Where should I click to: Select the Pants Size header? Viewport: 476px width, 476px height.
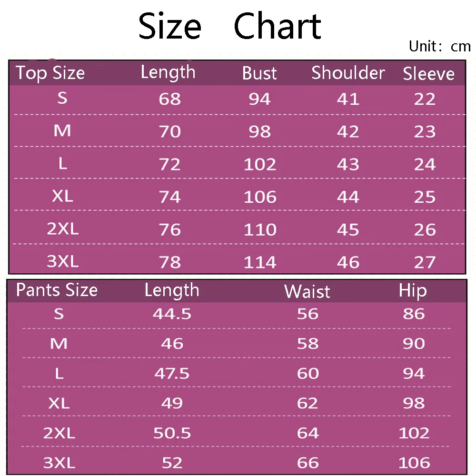point(57,289)
